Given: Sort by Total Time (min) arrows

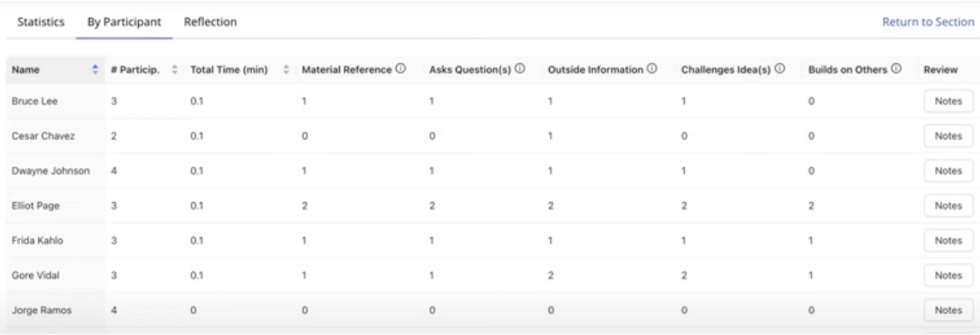Looking at the screenshot, I should [286, 70].
